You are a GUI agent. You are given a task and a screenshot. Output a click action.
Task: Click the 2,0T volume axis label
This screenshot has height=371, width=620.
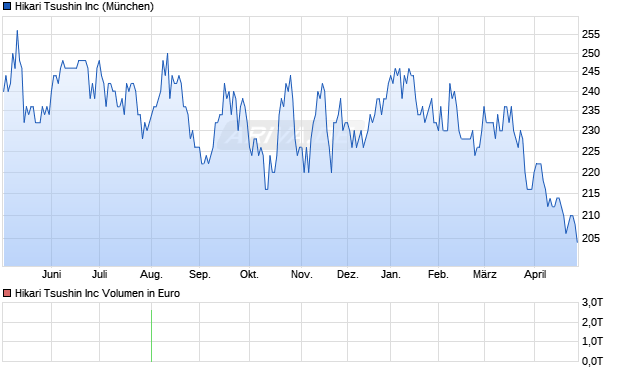[592, 322]
